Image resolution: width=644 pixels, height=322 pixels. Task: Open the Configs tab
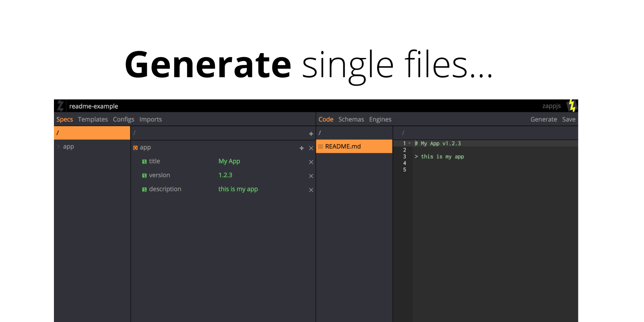[x=124, y=119]
